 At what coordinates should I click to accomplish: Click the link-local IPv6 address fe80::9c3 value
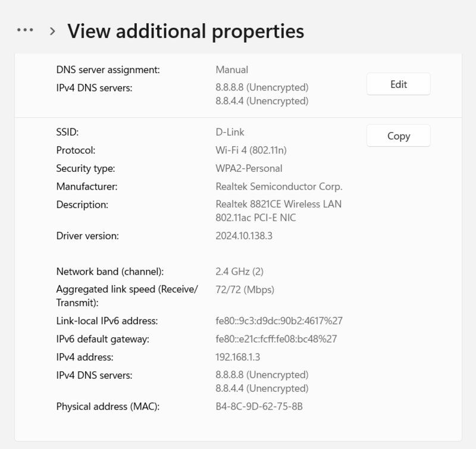coord(278,321)
